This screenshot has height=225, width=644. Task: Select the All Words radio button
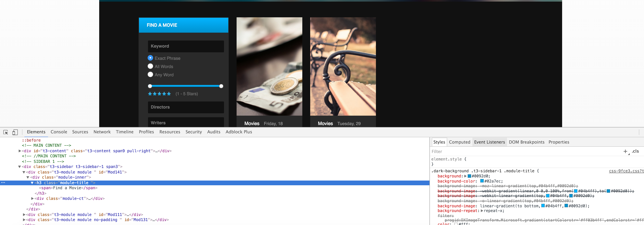pyautogui.click(x=150, y=66)
